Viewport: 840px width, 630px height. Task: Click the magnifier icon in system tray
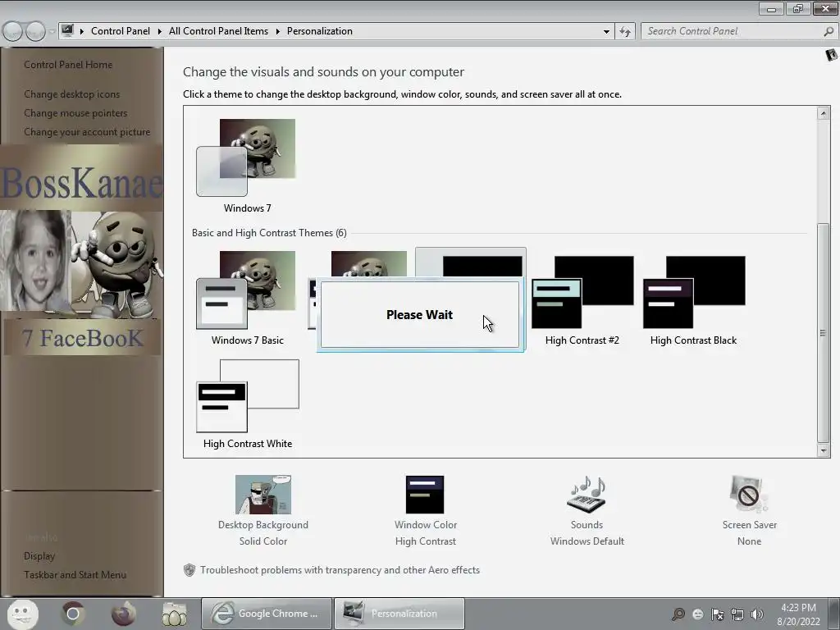pyautogui.click(x=678, y=614)
